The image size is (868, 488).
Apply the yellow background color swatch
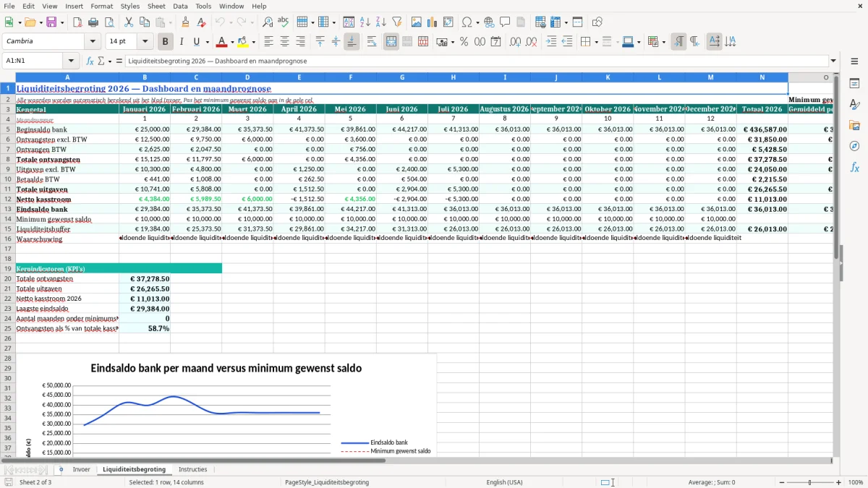tap(243, 42)
